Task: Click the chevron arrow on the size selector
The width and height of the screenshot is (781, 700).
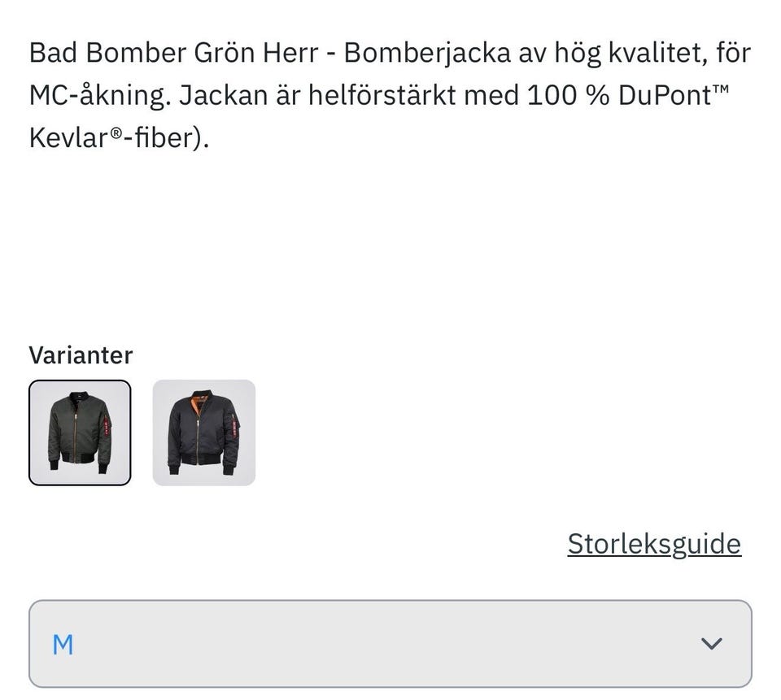Action: pos(712,643)
